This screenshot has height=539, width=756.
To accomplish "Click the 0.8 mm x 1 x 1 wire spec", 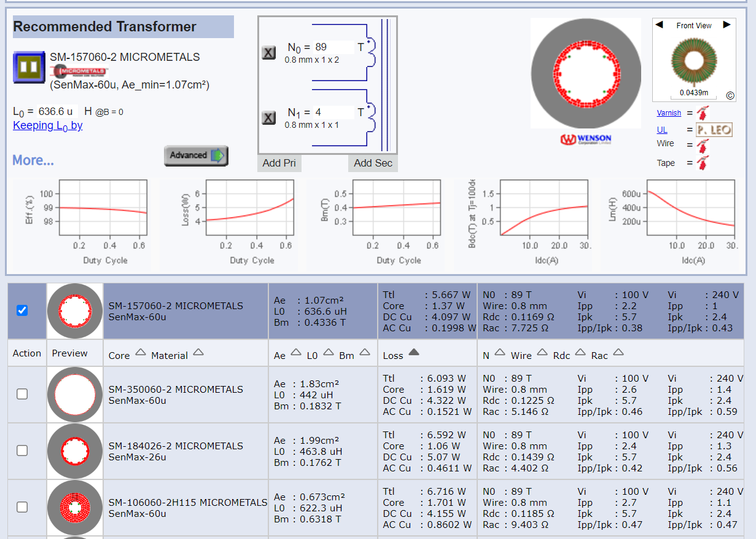I will tap(312, 125).
